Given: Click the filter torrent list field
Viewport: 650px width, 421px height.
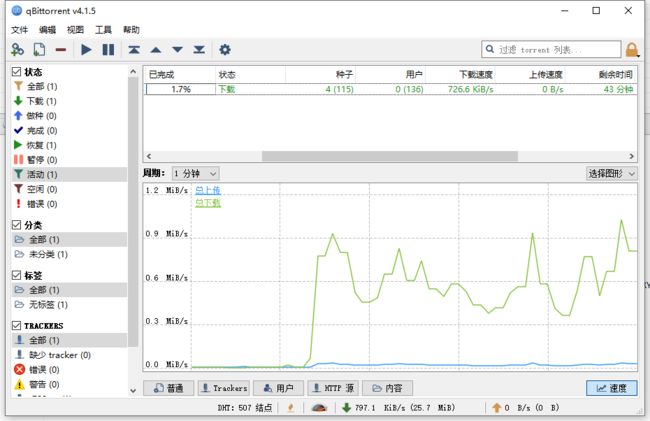Looking at the screenshot, I should click(551, 49).
